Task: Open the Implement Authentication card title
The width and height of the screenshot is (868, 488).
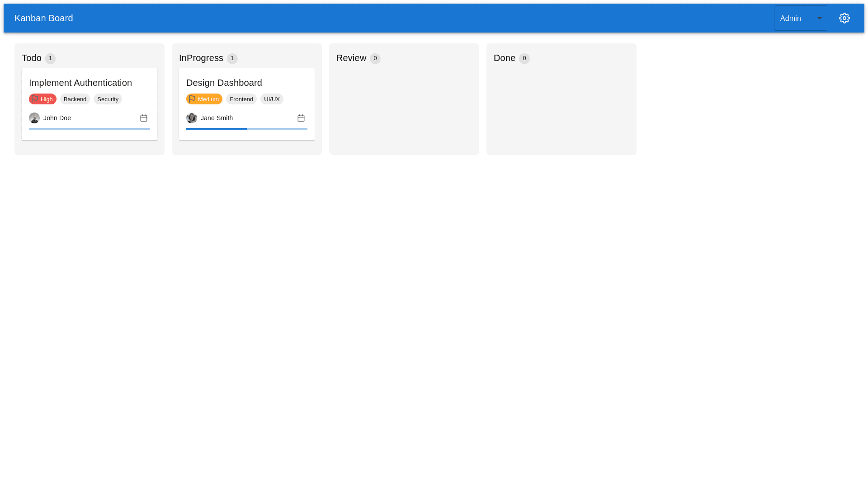Action: point(80,83)
